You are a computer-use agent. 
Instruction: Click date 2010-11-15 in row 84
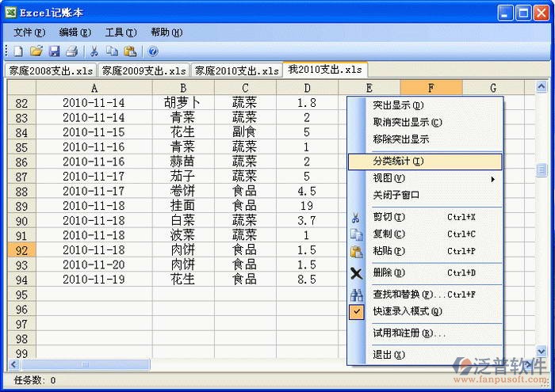pos(94,132)
